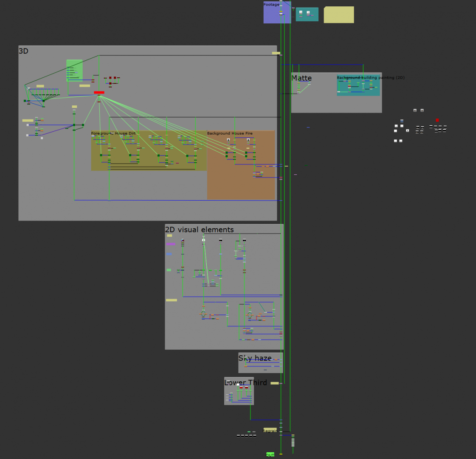Click the Lower Third backdrop title

coord(245,382)
